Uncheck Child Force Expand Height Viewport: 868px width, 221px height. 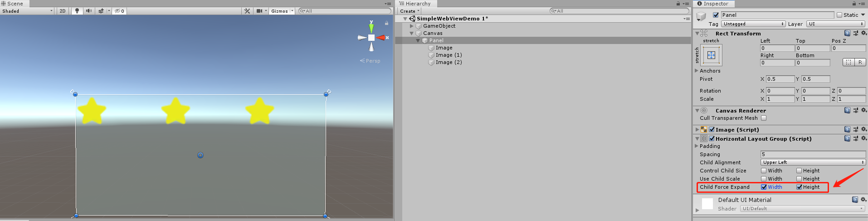(799, 187)
